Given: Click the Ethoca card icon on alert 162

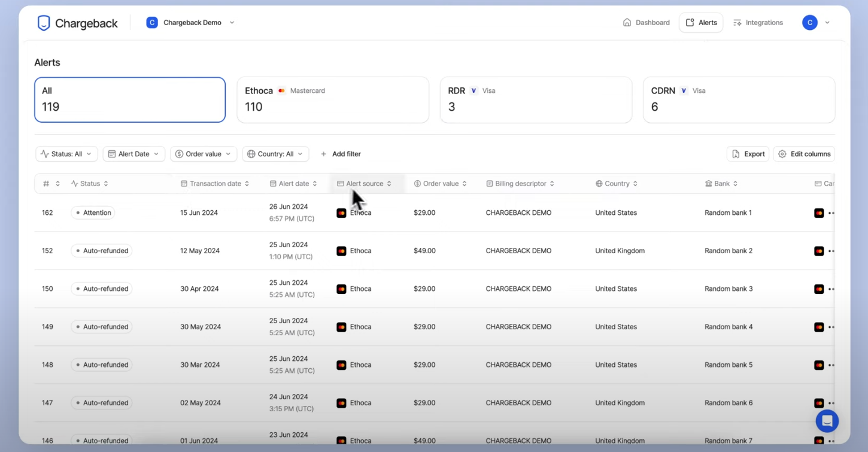Looking at the screenshot, I should point(341,213).
